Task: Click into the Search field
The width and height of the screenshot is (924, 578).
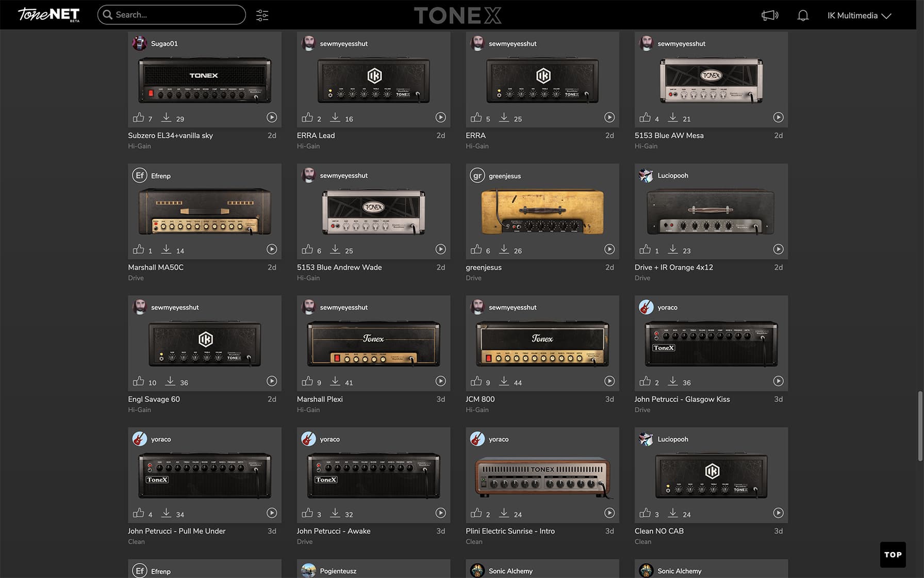Action: tap(175, 15)
